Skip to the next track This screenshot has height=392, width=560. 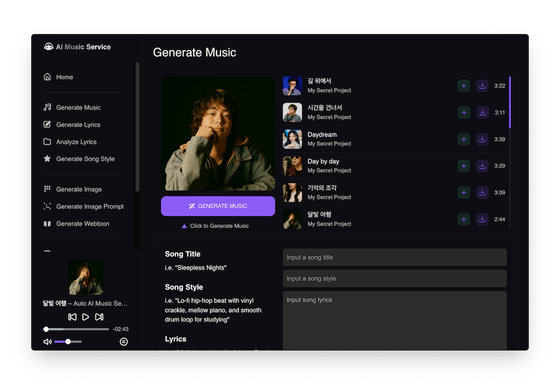(x=99, y=317)
